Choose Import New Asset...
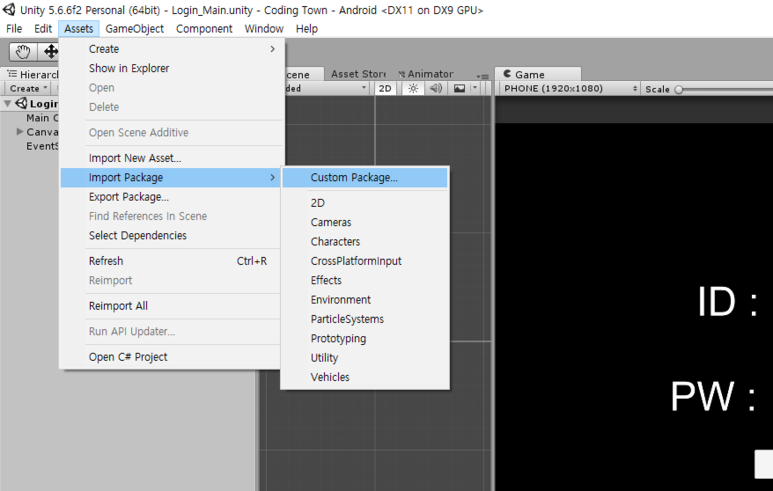Screen dimensions: 773x491 pyautogui.click(x=172, y=158)
